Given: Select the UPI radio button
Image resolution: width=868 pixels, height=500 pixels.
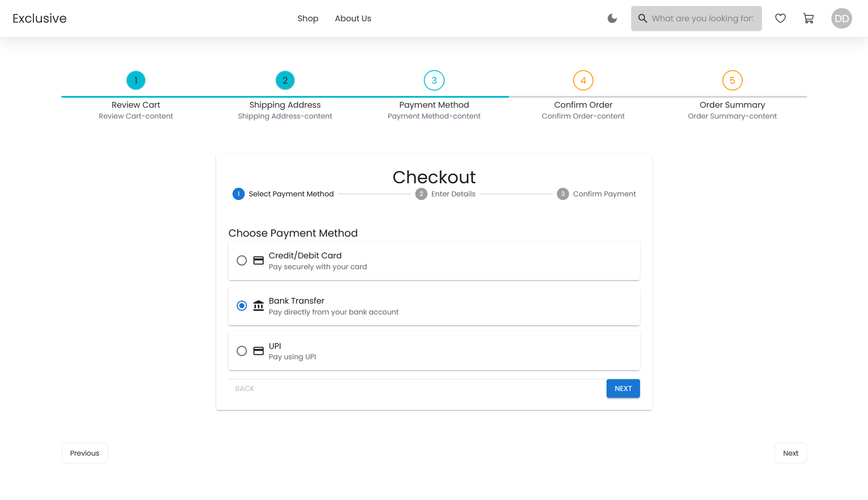Looking at the screenshot, I should tap(242, 351).
